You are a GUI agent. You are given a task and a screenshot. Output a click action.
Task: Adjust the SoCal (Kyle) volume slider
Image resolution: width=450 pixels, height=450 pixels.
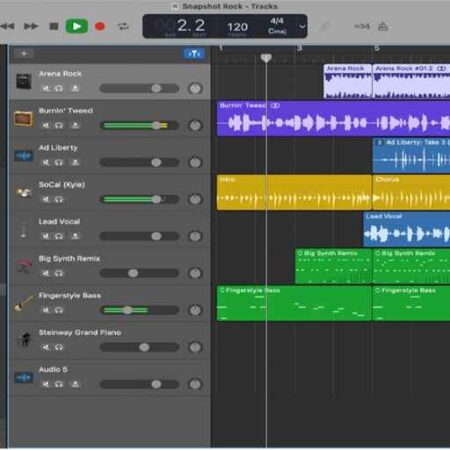(139, 199)
